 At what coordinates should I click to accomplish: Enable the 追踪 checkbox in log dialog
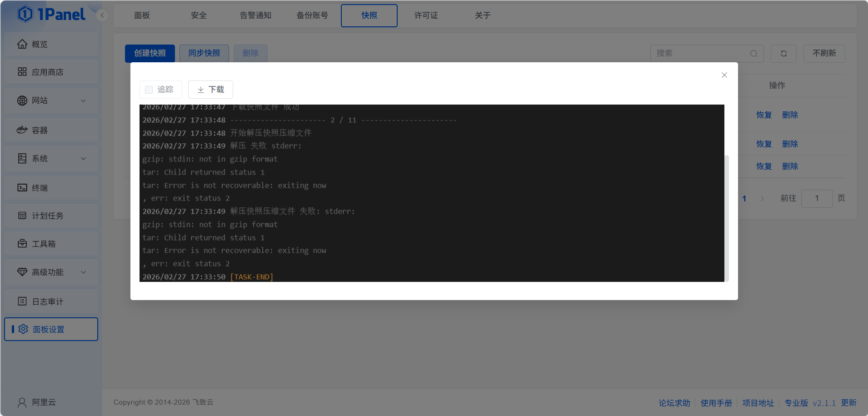[149, 90]
